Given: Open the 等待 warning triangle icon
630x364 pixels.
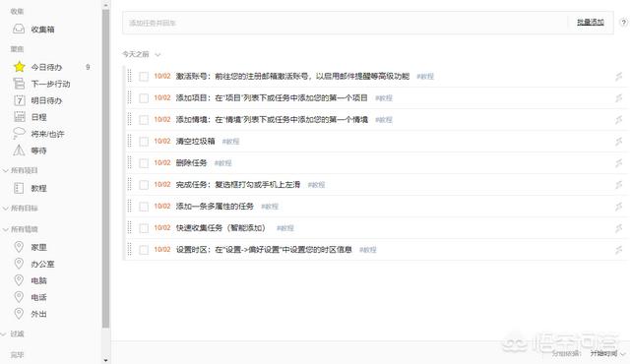Looking at the screenshot, I should 19,151.
